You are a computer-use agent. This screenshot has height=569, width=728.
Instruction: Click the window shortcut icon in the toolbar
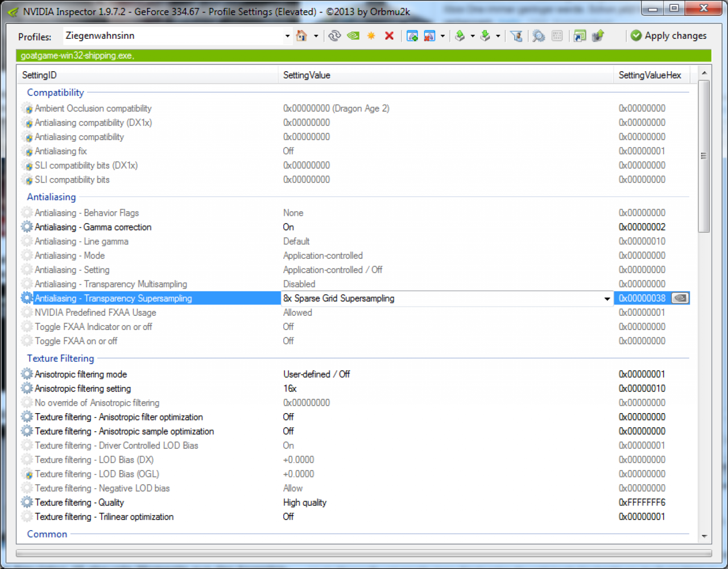(x=580, y=36)
